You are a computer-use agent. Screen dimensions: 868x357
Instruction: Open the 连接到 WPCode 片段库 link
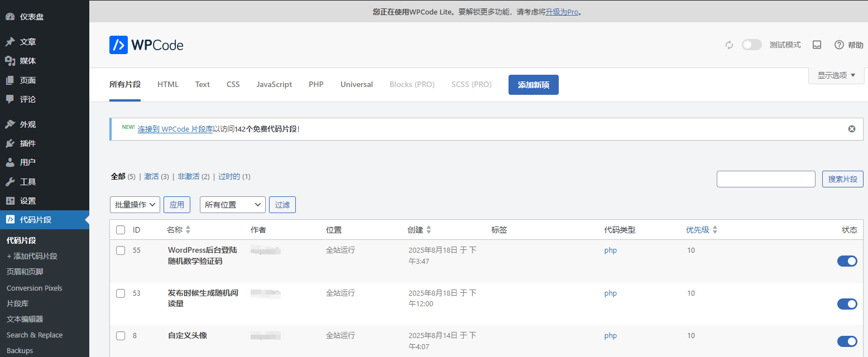175,129
